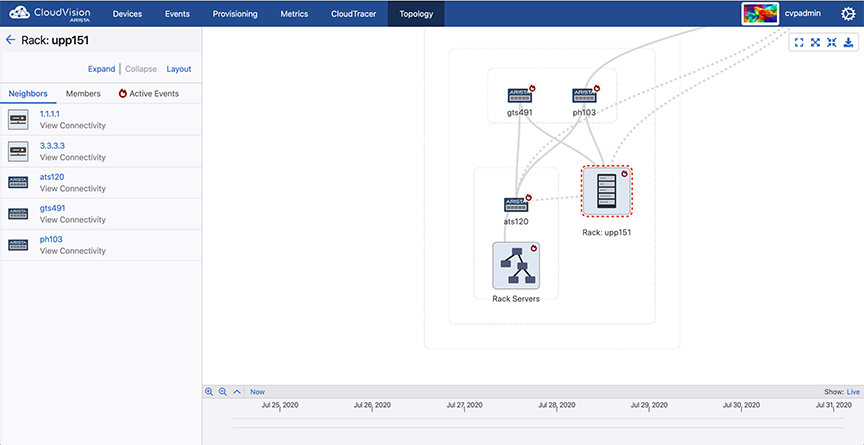
Task: Switch to the Members tab
Action: [83, 94]
